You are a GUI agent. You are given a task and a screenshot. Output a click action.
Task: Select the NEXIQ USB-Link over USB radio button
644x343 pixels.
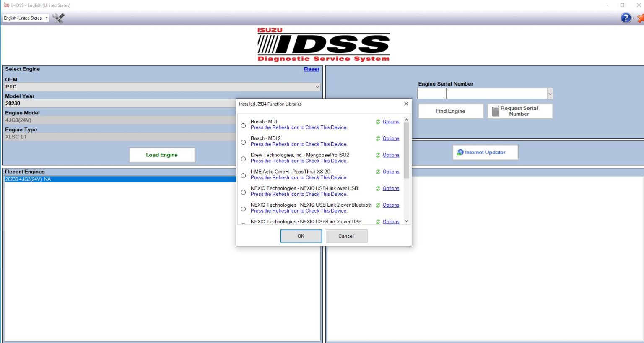pyautogui.click(x=243, y=192)
